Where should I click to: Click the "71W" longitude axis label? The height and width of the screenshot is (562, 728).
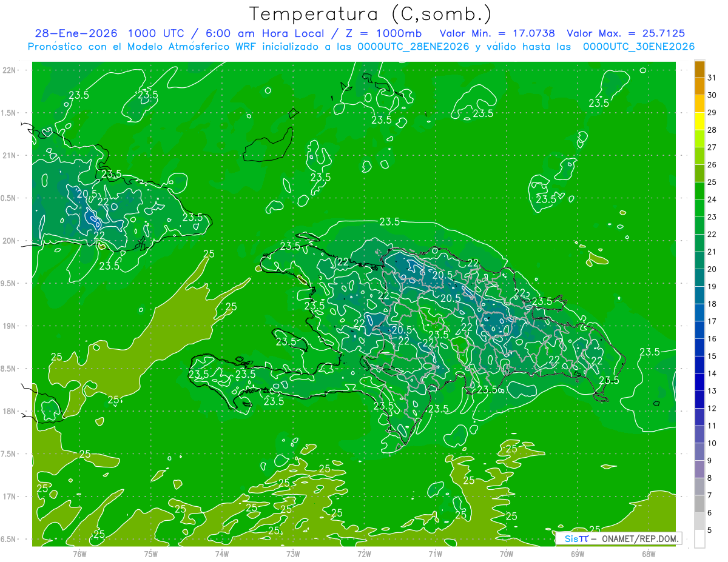point(435,554)
